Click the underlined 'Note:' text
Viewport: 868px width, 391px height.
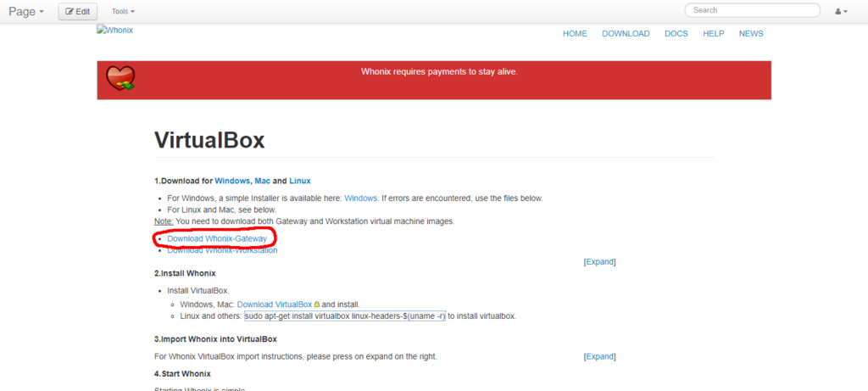pos(164,221)
